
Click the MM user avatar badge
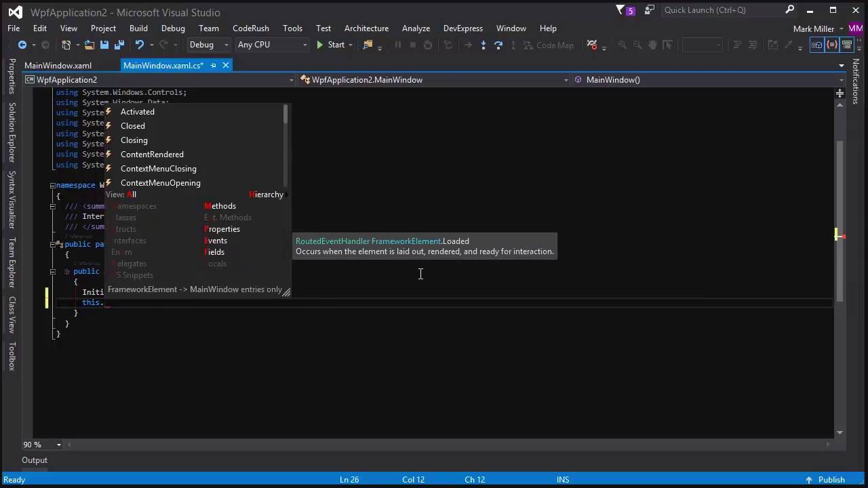(x=856, y=28)
